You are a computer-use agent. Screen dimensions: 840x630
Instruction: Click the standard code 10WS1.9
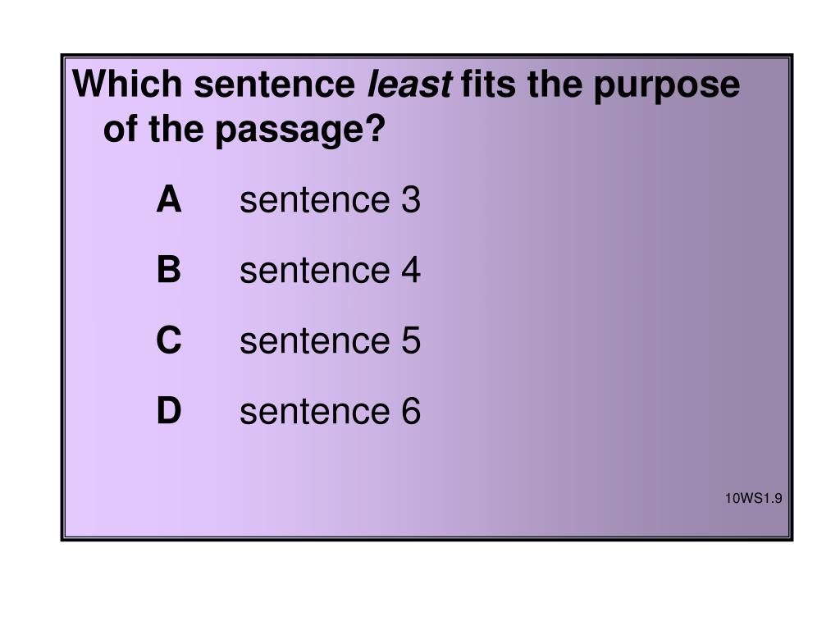[x=753, y=498]
